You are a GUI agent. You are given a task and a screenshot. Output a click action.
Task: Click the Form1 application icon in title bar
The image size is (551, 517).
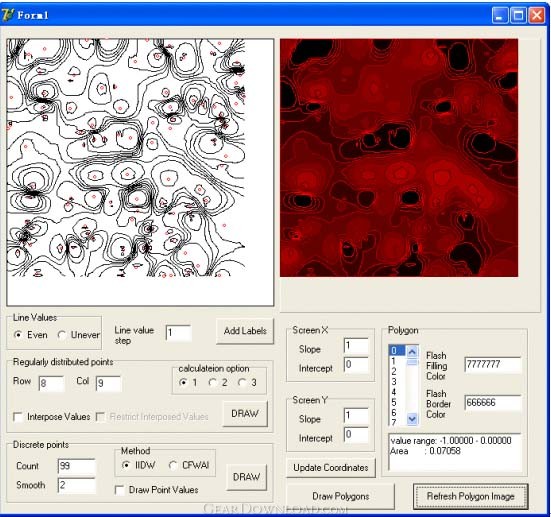tap(8, 15)
